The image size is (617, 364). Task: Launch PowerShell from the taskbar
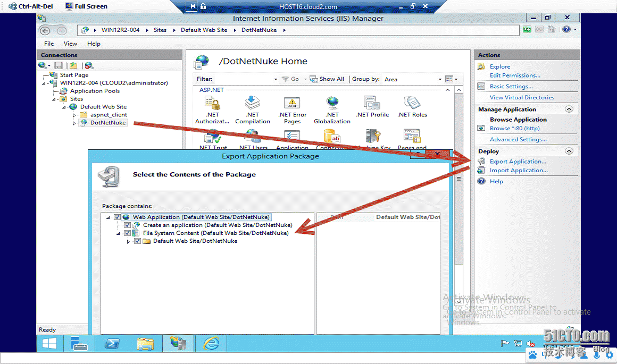112,344
